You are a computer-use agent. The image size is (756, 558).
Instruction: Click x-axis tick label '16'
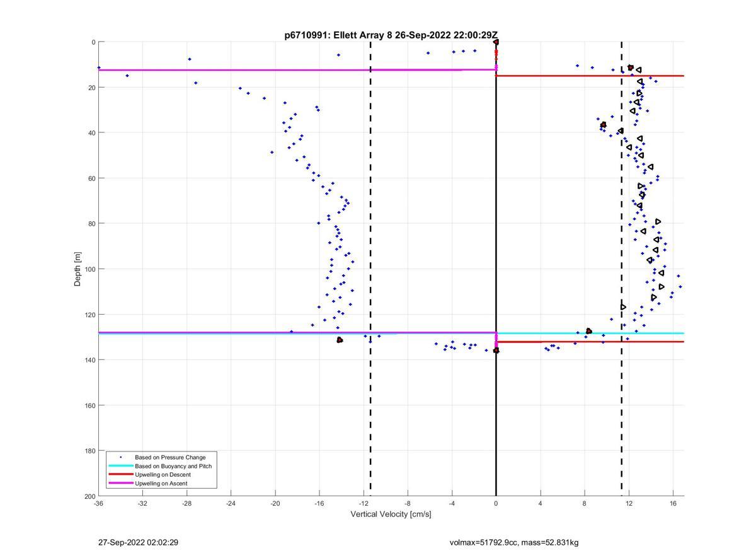pyautogui.click(x=673, y=504)
